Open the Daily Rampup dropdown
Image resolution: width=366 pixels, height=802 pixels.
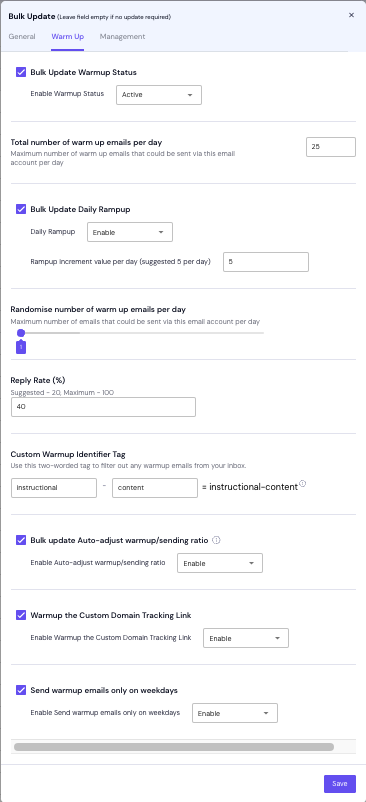pyautogui.click(x=130, y=232)
